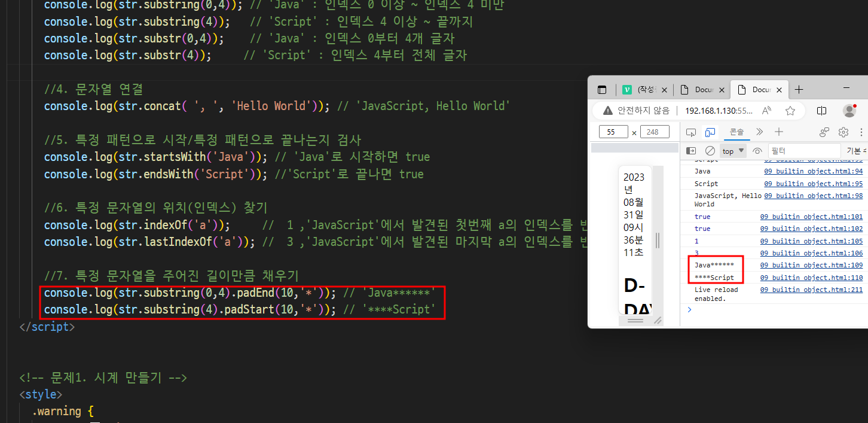Open DevTools settings with the gear icon
The width and height of the screenshot is (868, 423).
point(843,132)
